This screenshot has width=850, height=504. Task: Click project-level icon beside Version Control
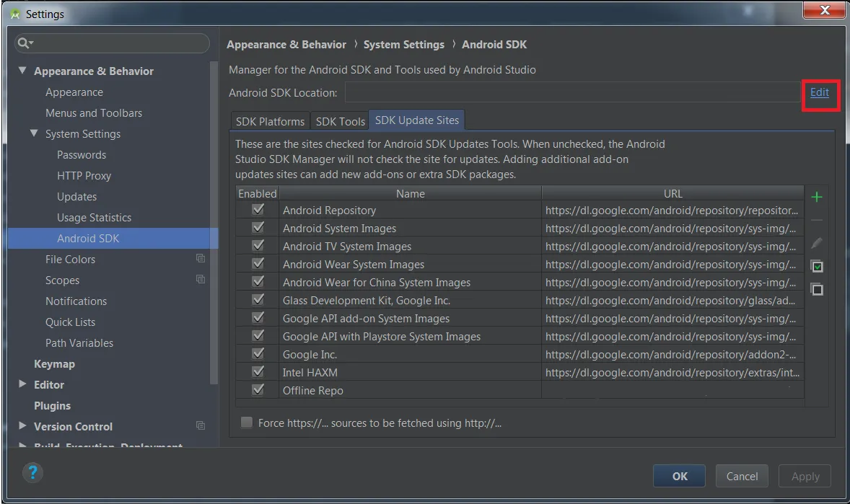click(x=201, y=425)
